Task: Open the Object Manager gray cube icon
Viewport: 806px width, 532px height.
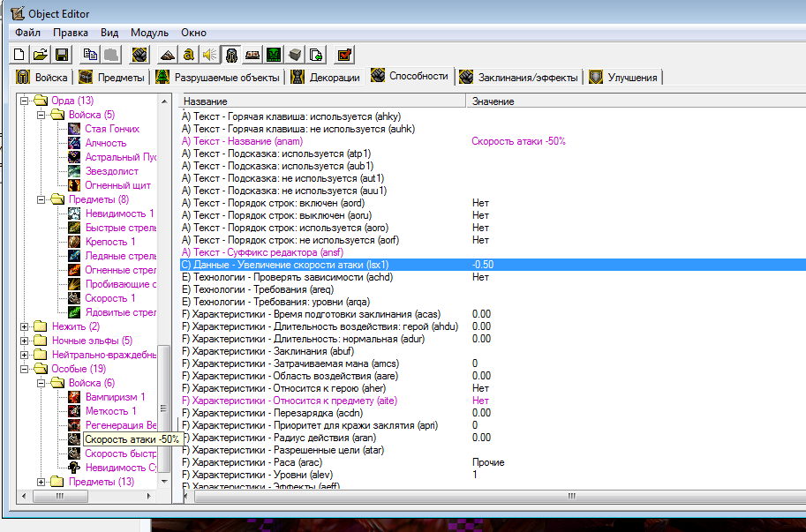Action: coord(295,55)
